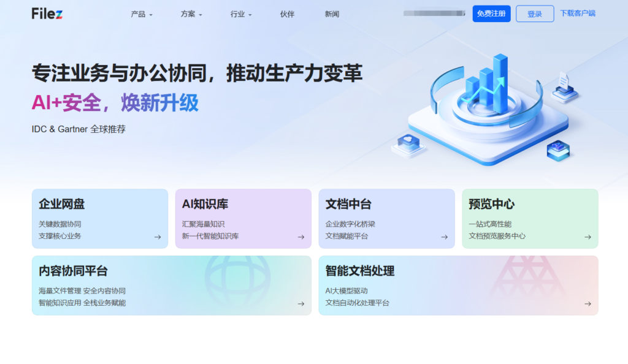
Task: Click the arrow icon on AI知识库 card
Action: 301,237
